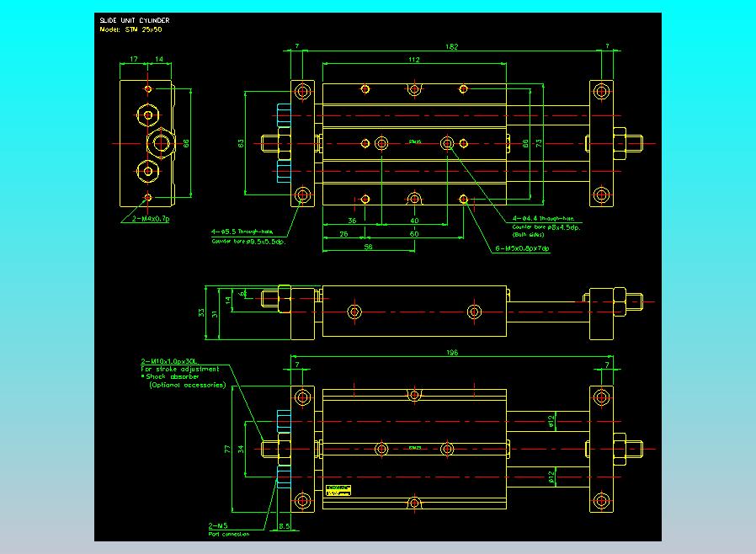Select the 73 dimension value
Screen dimensions: 756x554
[539, 143]
